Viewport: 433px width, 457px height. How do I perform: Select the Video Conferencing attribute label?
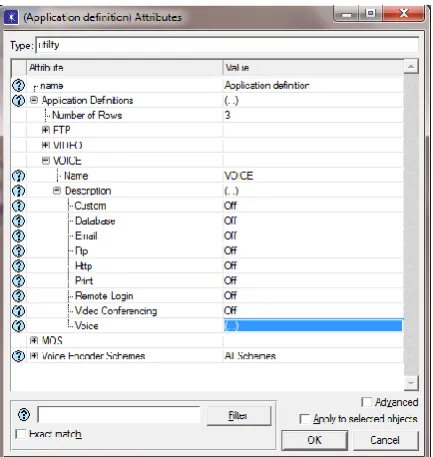(x=116, y=311)
